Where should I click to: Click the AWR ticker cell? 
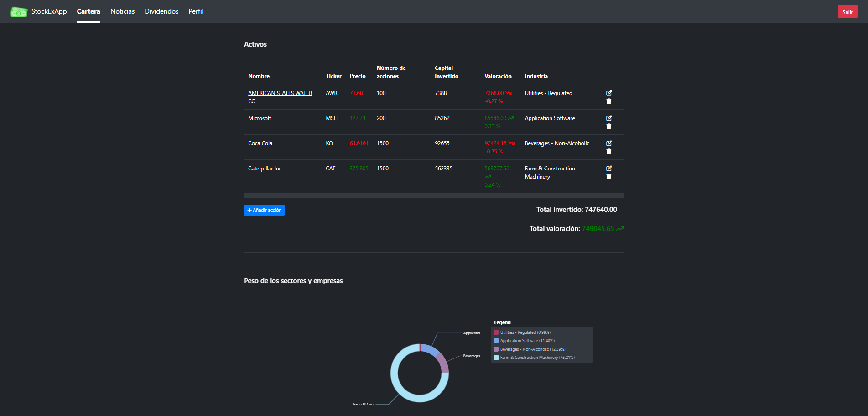tap(332, 93)
